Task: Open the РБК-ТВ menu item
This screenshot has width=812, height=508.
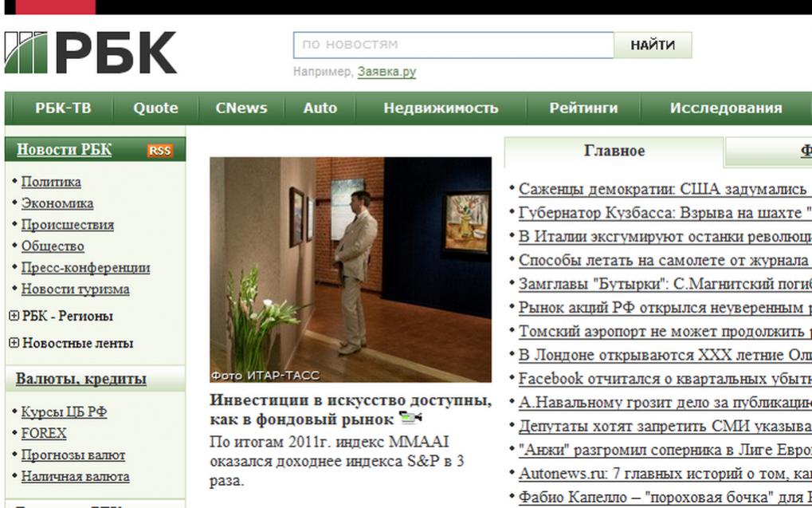Action: coord(63,108)
